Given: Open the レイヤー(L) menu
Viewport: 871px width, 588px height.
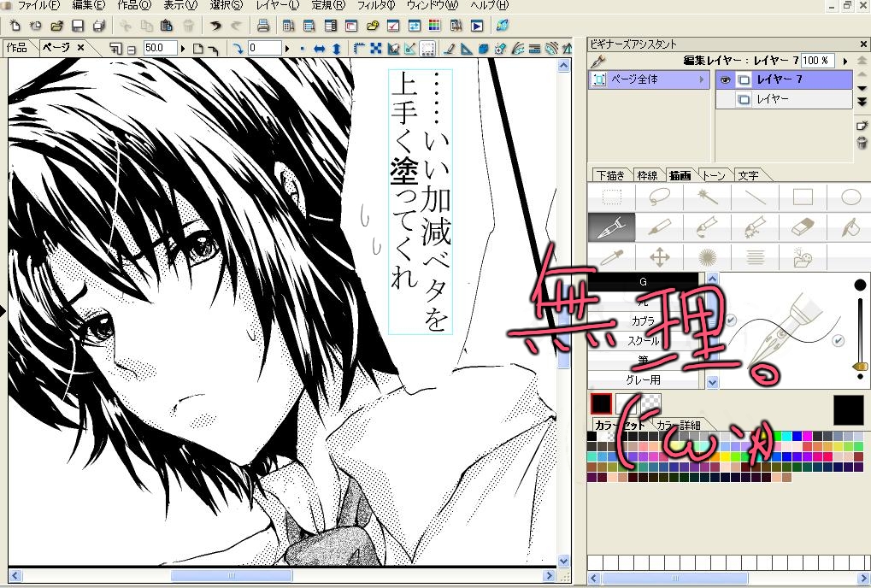Looking at the screenshot, I should pos(277,5).
